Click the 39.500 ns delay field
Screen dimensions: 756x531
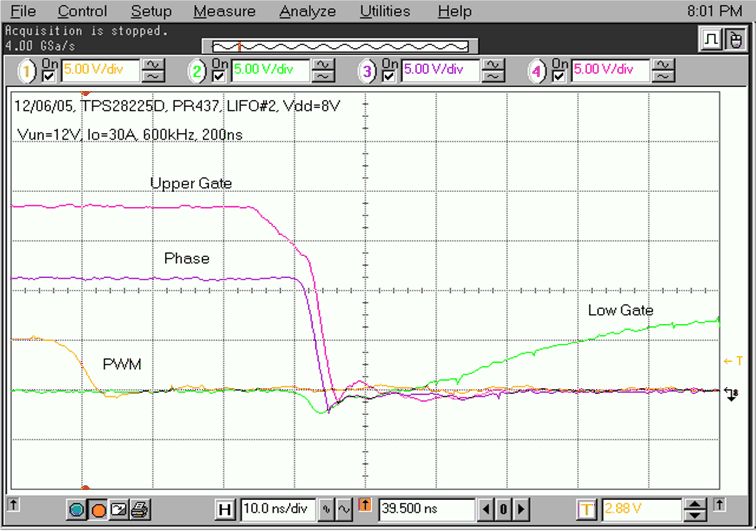(x=427, y=509)
